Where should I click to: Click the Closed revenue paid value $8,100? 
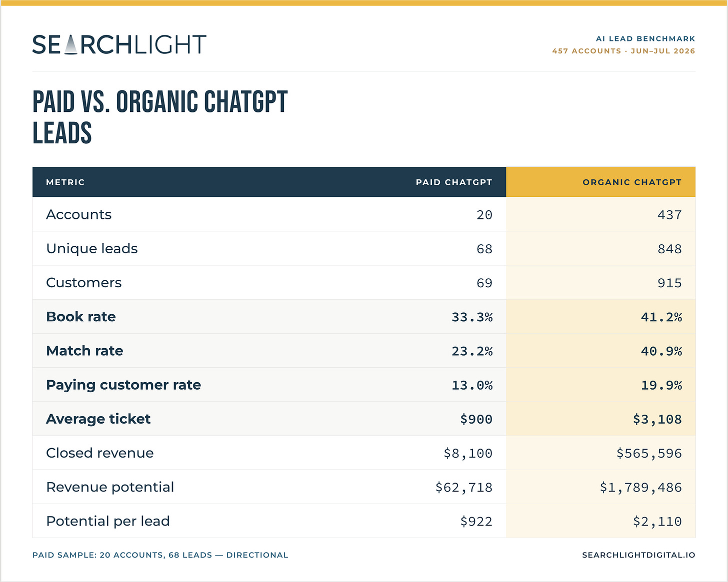coord(468,453)
